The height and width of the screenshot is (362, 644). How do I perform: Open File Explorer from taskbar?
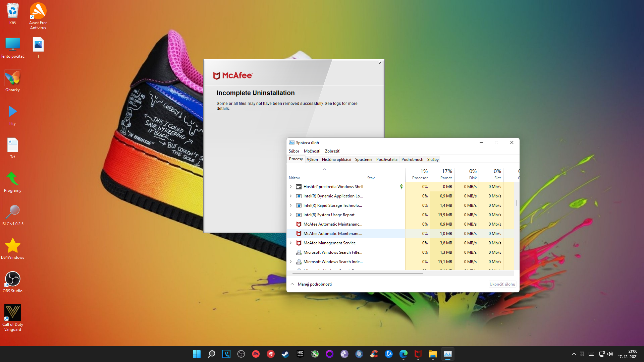[x=433, y=354]
